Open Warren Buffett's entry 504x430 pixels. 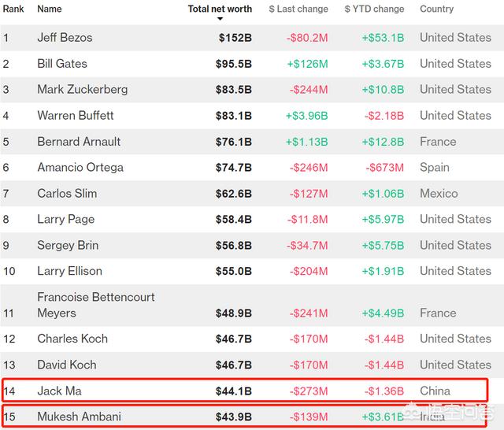76,115
